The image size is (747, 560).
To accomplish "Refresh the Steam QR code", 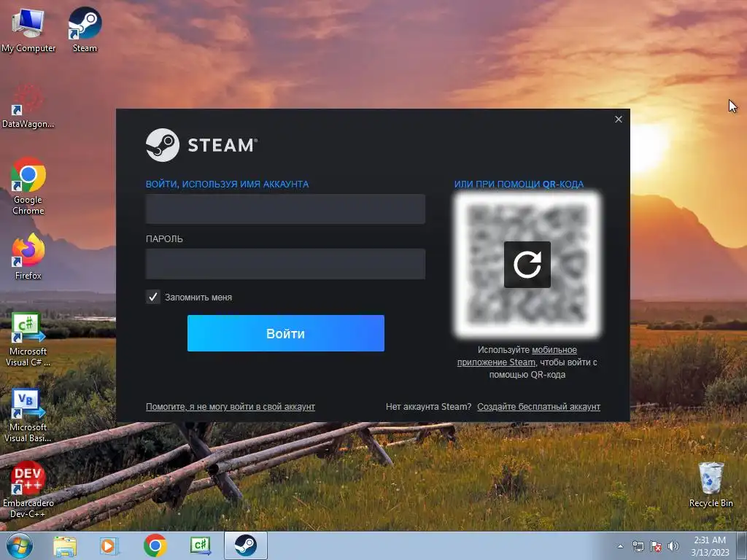I will tap(527, 264).
